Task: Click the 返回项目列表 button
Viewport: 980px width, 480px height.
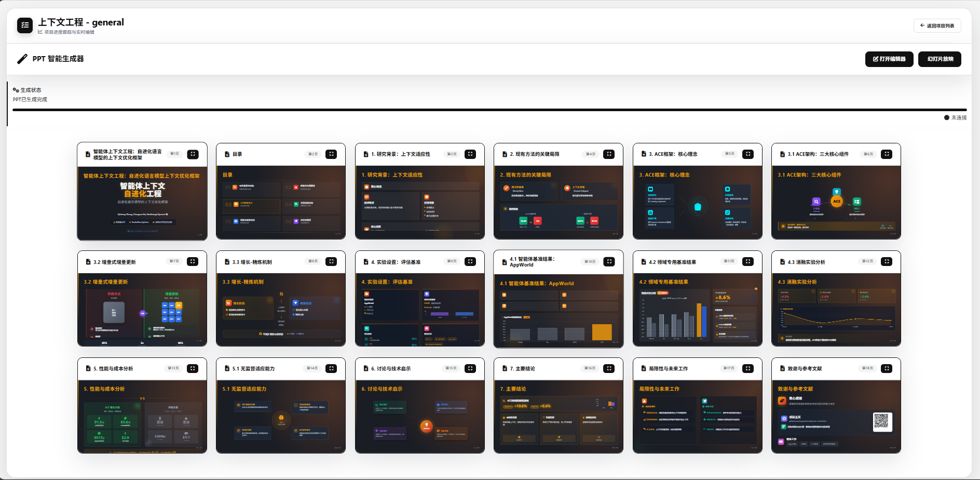Action: pos(937,25)
